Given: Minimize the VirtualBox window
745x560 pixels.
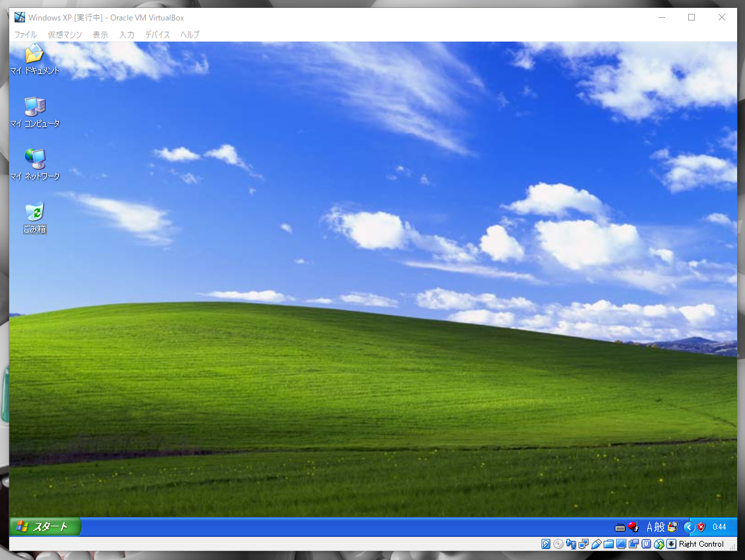Looking at the screenshot, I should pos(662,18).
